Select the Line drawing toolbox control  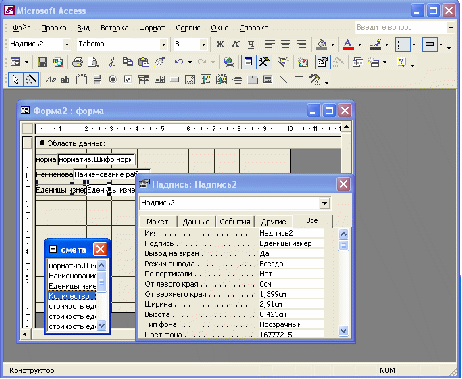[x=284, y=80]
